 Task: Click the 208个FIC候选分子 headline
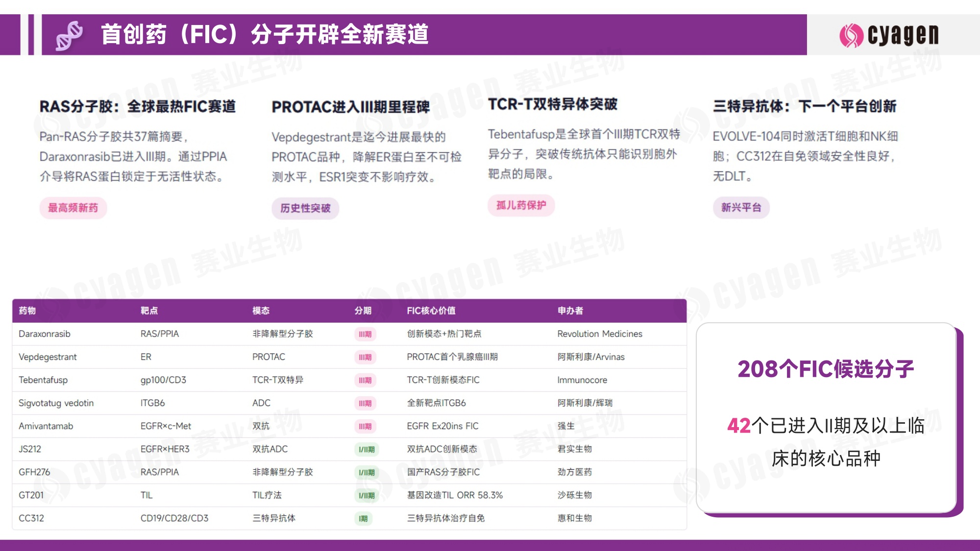point(826,369)
